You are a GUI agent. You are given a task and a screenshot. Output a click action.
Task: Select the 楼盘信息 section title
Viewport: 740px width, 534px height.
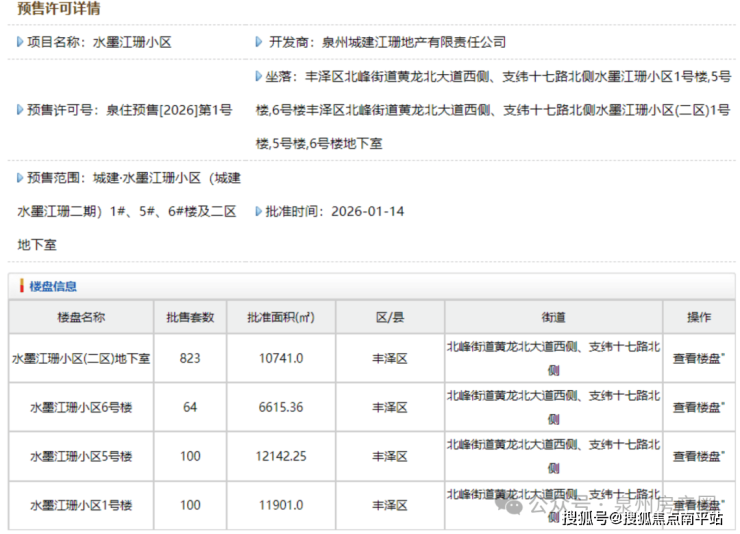point(53,286)
